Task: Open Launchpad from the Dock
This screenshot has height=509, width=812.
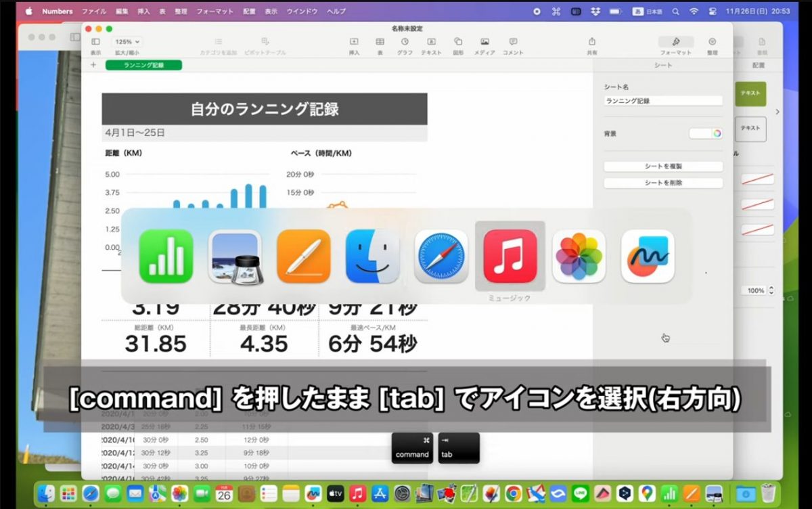Action: point(68,493)
